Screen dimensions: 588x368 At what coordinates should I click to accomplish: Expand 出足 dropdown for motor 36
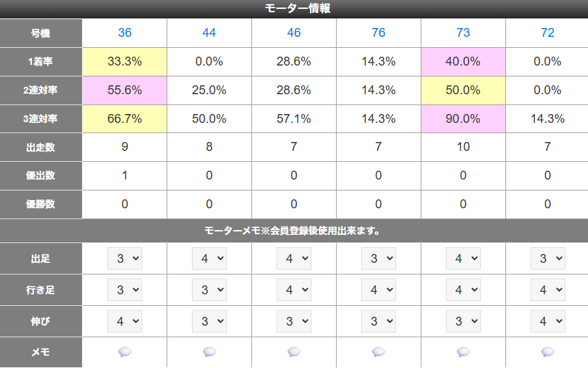(124, 259)
